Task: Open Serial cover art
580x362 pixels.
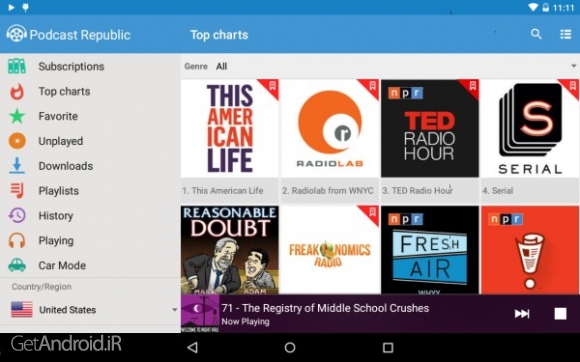Action: point(530,128)
